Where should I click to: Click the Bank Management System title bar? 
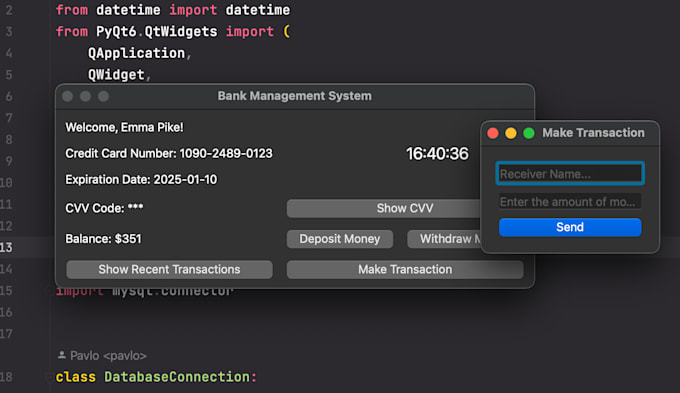click(294, 96)
